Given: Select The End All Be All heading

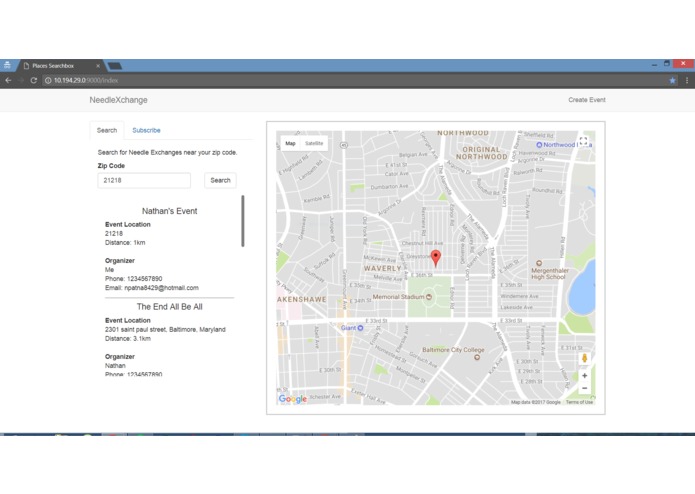Looking at the screenshot, I should [x=169, y=307].
